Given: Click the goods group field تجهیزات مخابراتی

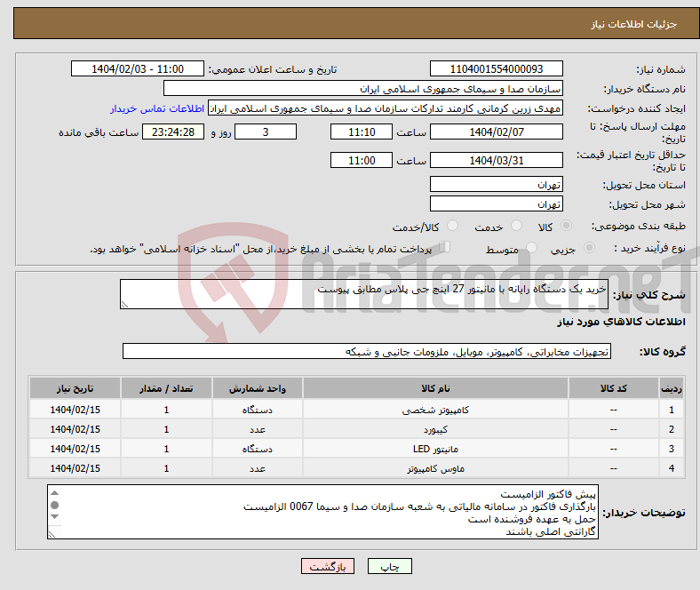Looking at the screenshot, I should pos(367,351).
